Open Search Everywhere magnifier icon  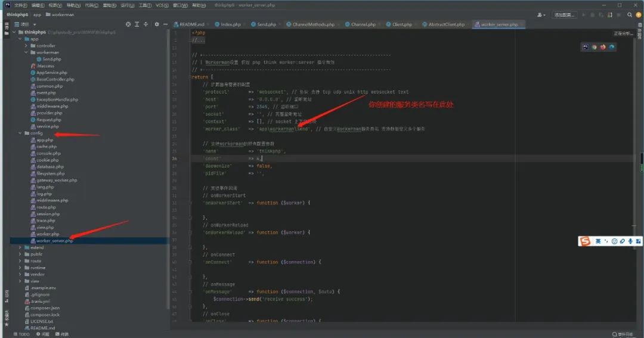(630, 15)
